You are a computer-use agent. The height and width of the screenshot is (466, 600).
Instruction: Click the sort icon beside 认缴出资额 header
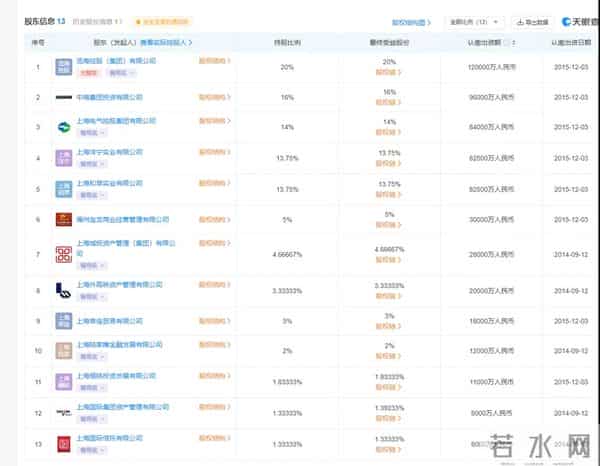coord(511,43)
